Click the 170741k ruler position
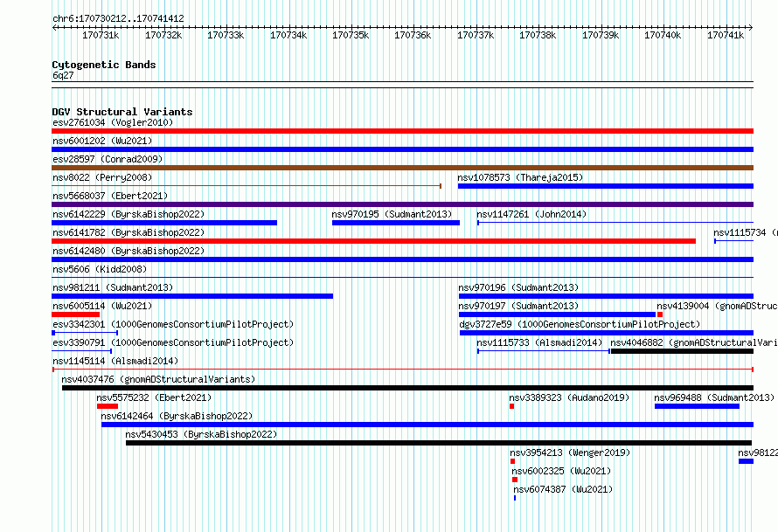This screenshot has height=532, width=778. click(725, 35)
